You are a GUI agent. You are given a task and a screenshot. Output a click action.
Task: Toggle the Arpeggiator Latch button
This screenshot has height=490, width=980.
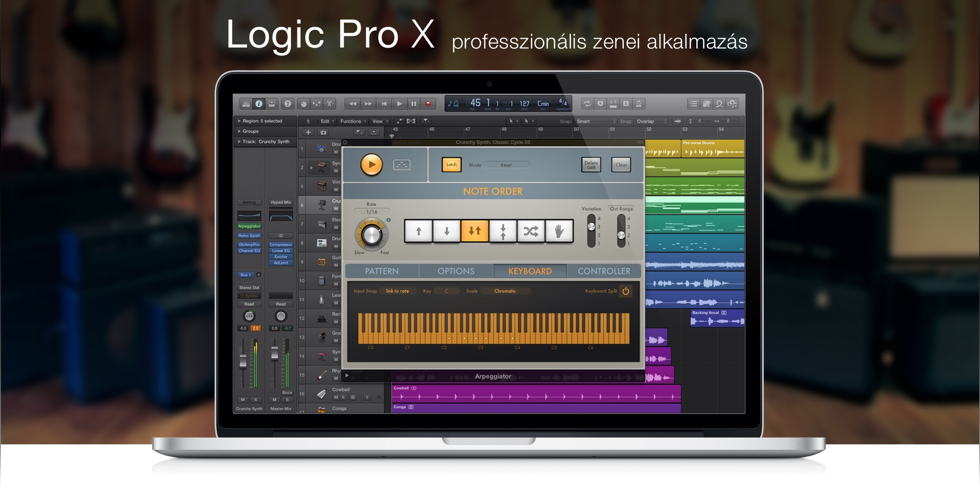pos(451,165)
